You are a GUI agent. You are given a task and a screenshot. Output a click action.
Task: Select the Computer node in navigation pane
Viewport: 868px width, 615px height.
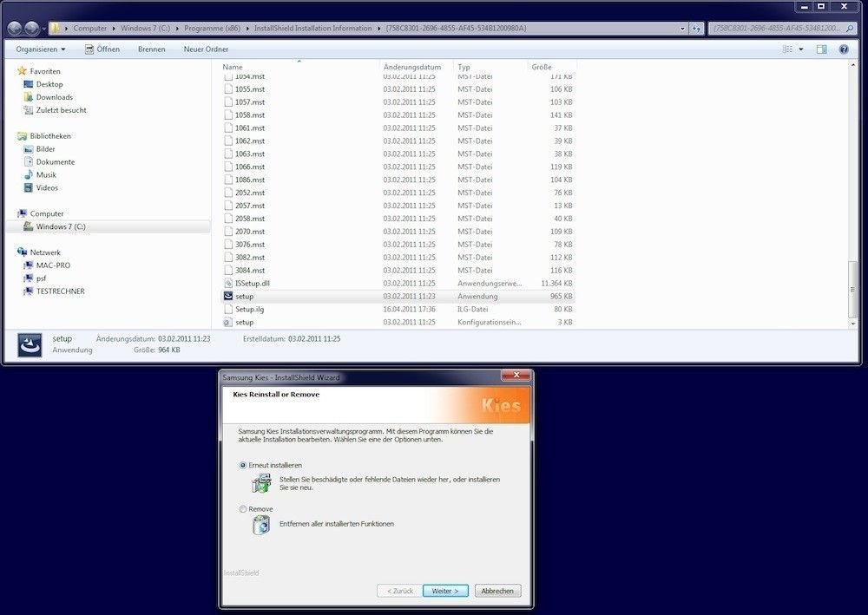(47, 213)
